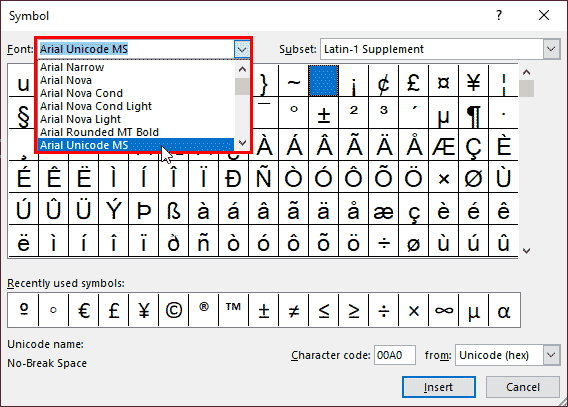Select the superscript 2 symbol
Screen dimensions: 568x407
tap(354, 113)
